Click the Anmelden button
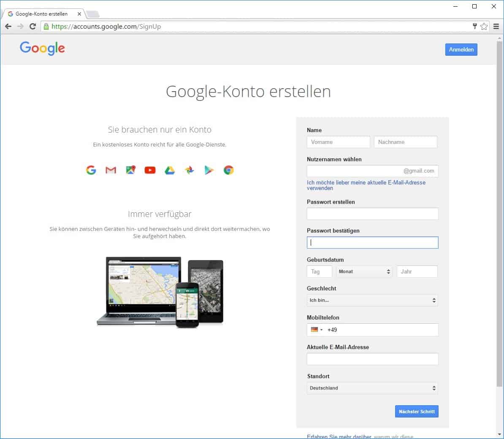This screenshot has width=504, height=439. coord(461,49)
